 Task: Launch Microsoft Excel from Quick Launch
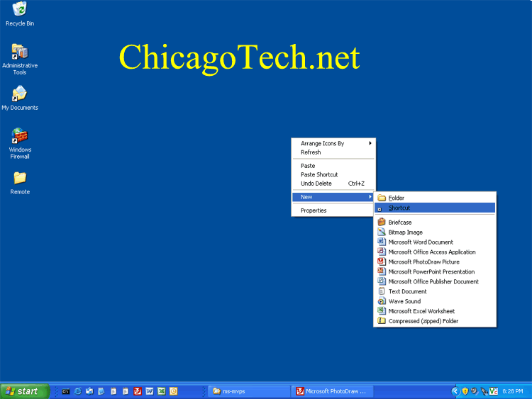(162, 391)
